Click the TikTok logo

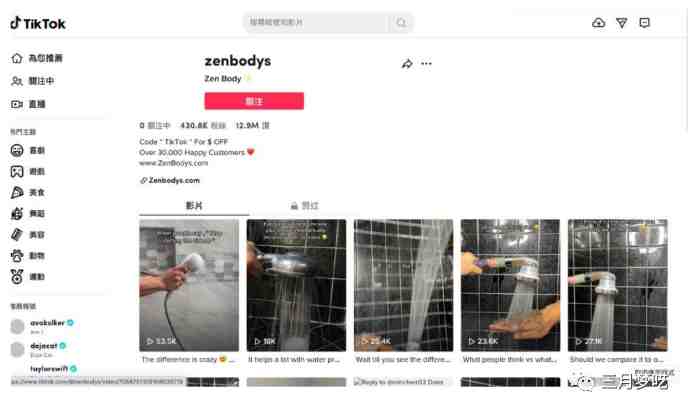pyautogui.click(x=38, y=23)
